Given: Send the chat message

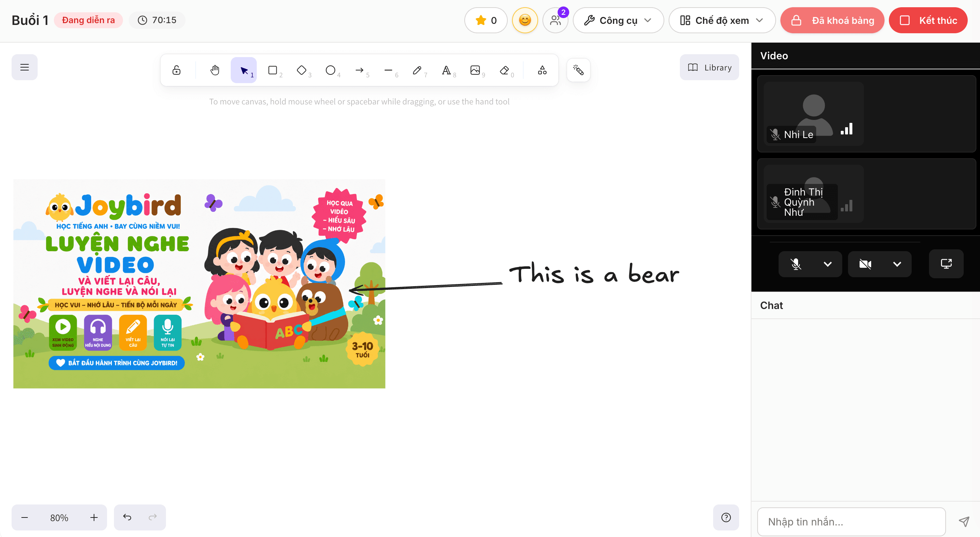Looking at the screenshot, I should pyautogui.click(x=964, y=521).
